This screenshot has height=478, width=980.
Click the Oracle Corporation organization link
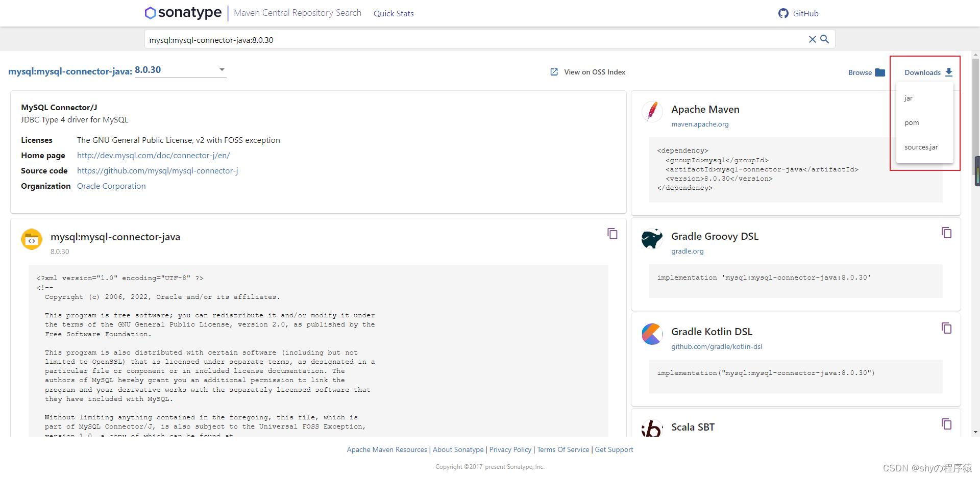[111, 186]
